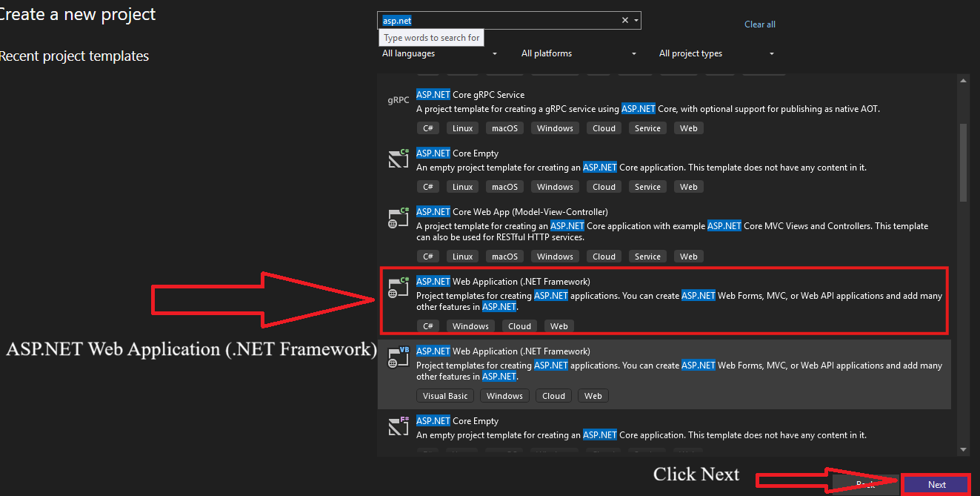Select C# ASP.NET Web Application (.NET Framework) icon

[399, 287]
